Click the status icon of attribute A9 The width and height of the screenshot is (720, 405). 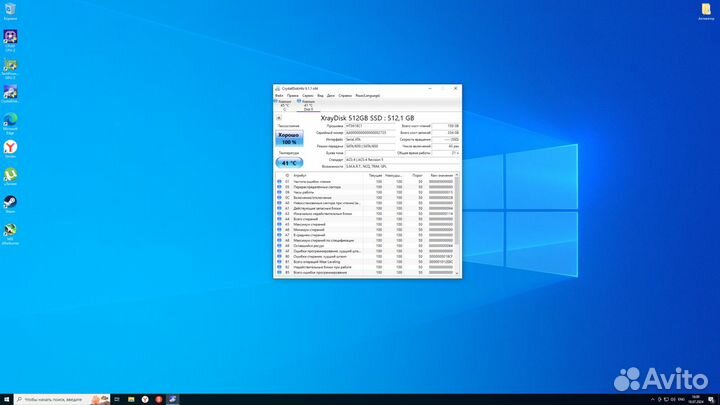pos(279,246)
